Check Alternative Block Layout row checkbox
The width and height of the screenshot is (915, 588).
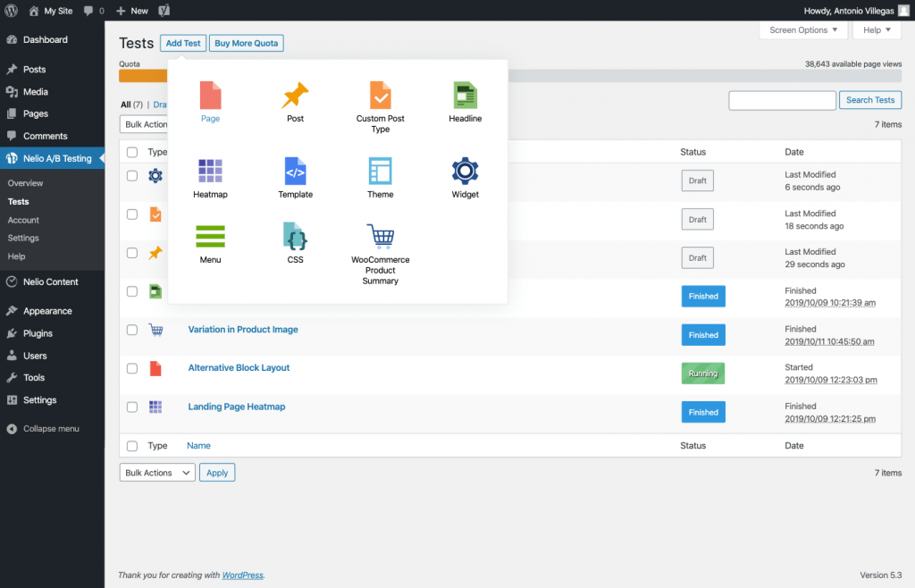(x=132, y=368)
